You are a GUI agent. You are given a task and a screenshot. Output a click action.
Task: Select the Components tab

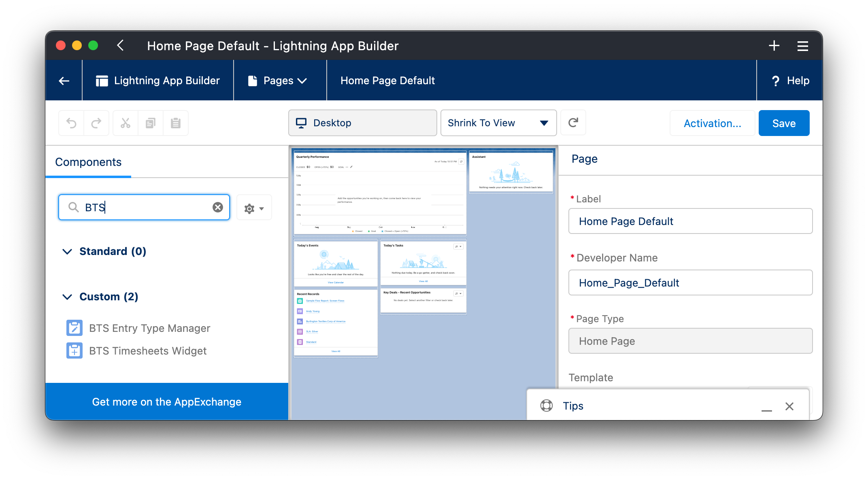tap(88, 162)
